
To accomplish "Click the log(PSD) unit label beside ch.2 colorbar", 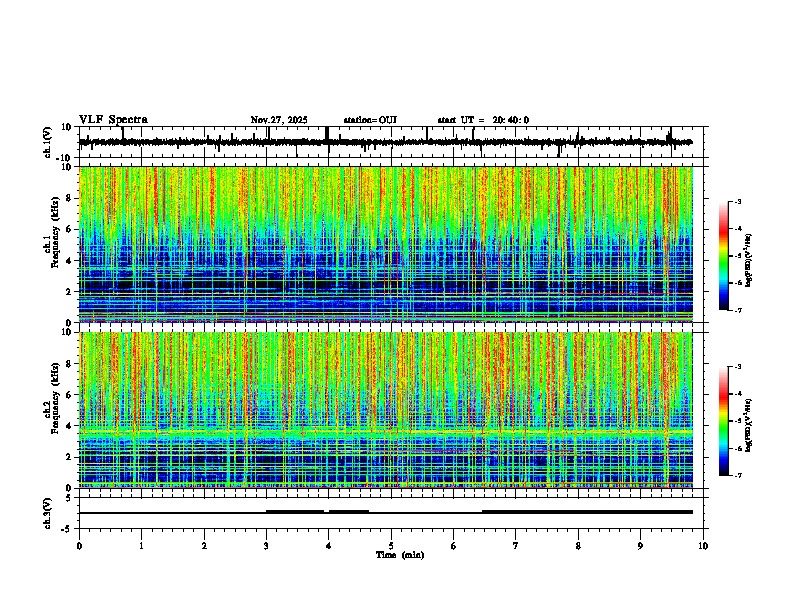I will point(748,425).
